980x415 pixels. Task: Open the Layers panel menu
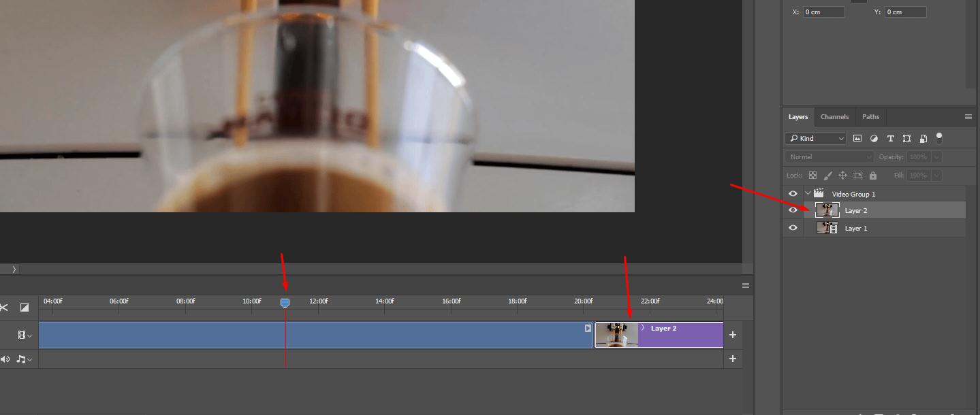[x=969, y=116]
